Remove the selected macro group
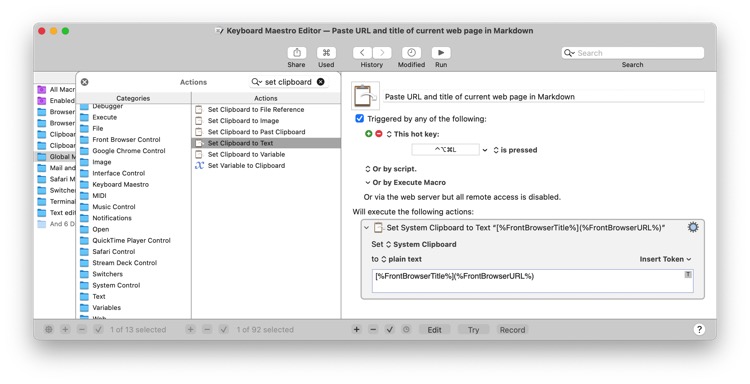 tap(82, 329)
